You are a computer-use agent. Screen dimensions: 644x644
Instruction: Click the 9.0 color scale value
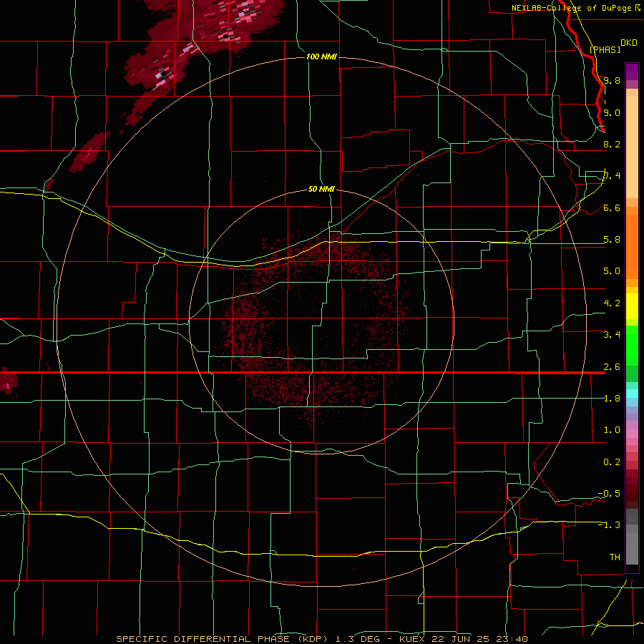(x=612, y=112)
